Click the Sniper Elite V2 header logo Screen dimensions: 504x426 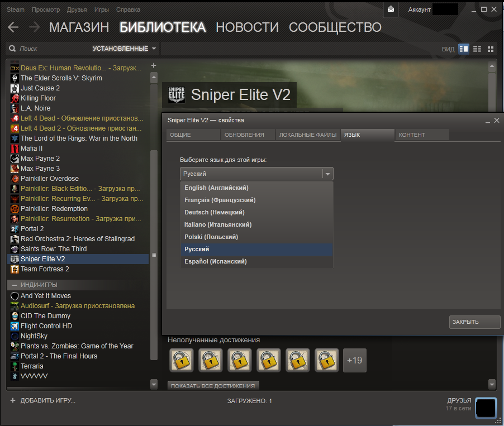[x=177, y=95]
